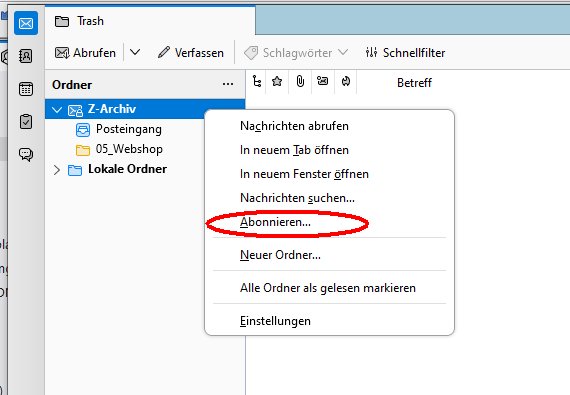Open the Calendar space icon

point(26,89)
